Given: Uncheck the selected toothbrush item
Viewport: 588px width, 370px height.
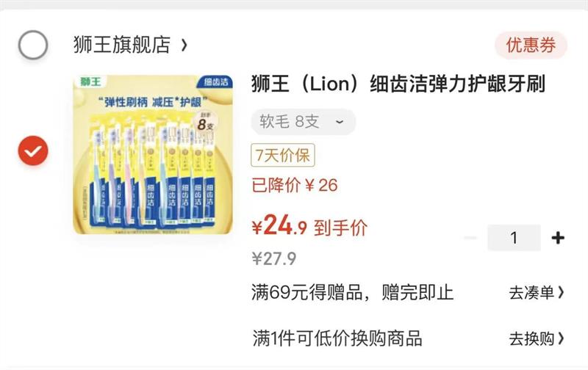Looking at the screenshot, I should coord(33,150).
